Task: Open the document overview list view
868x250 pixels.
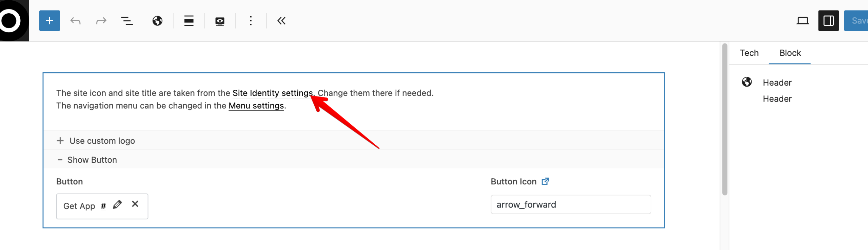Action: point(127,21)
